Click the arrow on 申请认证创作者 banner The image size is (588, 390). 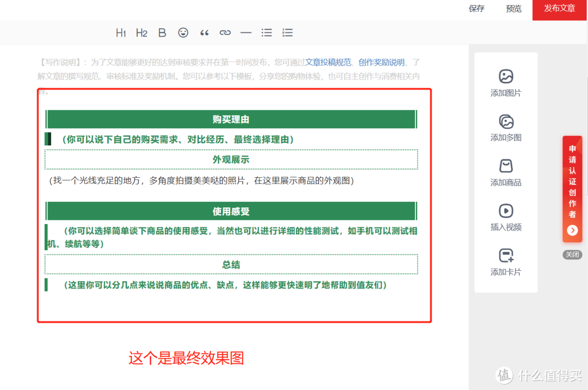tap(572, 230)
